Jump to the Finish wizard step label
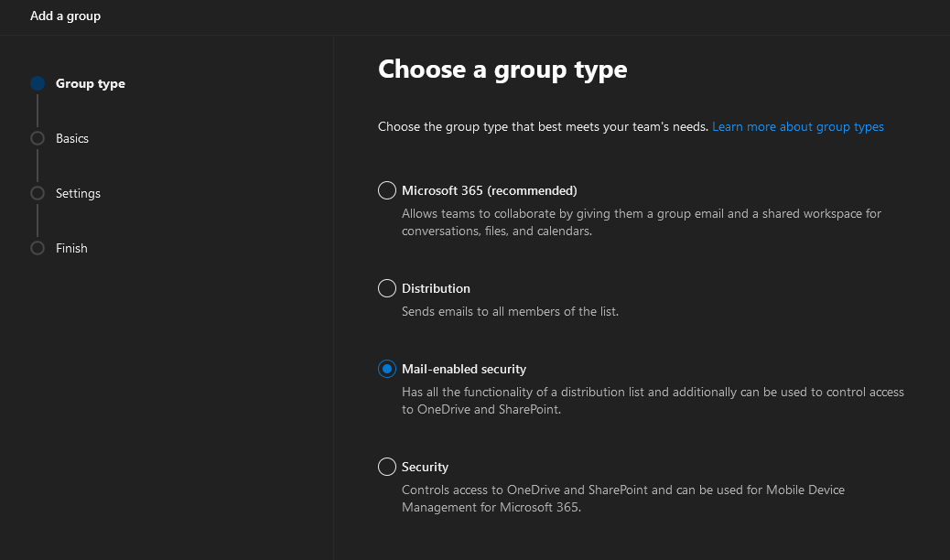The width and height of the screenshot is (950, 560). [x=71, y=248]
